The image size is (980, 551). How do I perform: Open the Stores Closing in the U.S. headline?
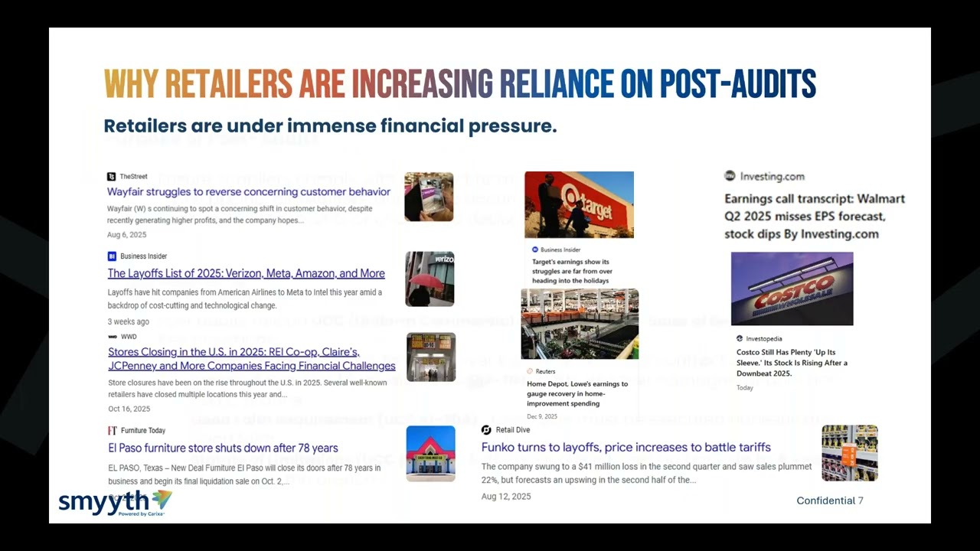point(251,359)
